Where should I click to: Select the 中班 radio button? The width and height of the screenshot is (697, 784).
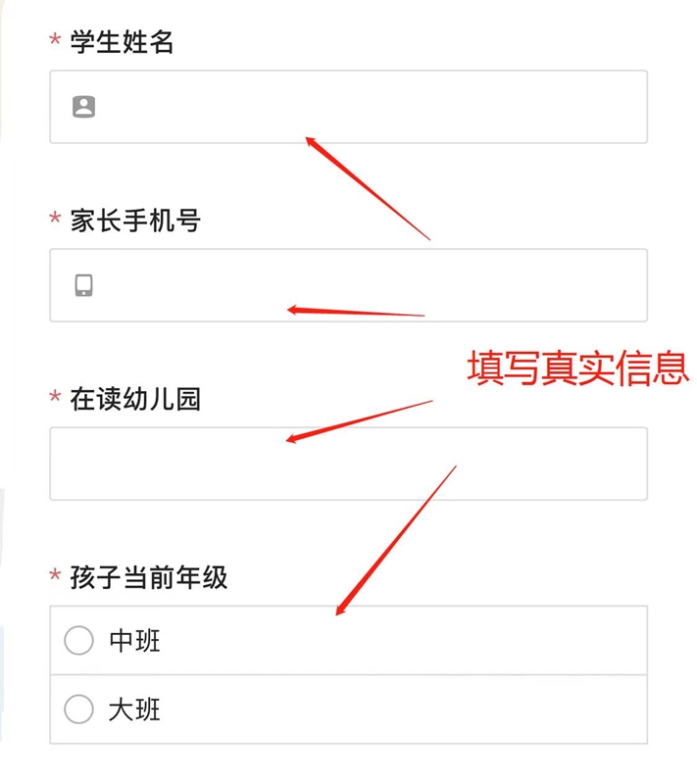[x=78, y=641]
